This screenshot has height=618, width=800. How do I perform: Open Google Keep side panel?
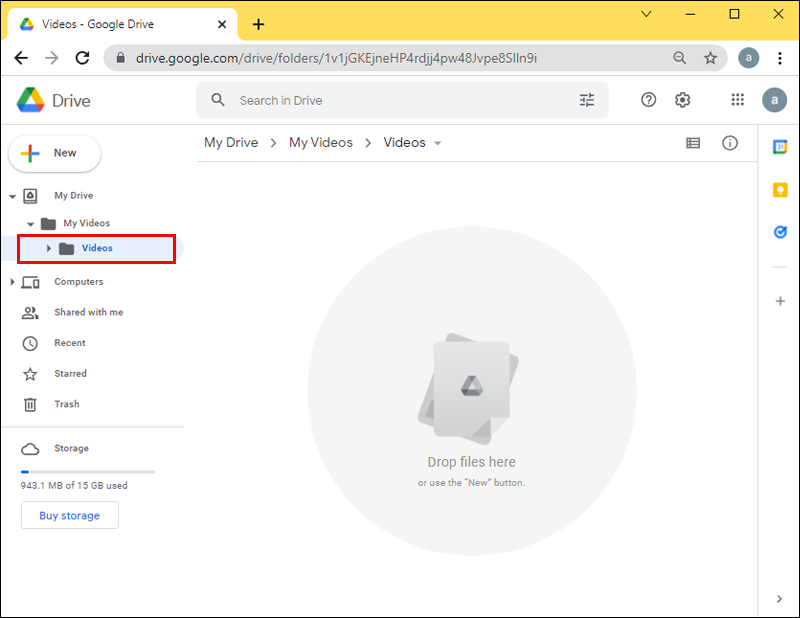(780, 189)
